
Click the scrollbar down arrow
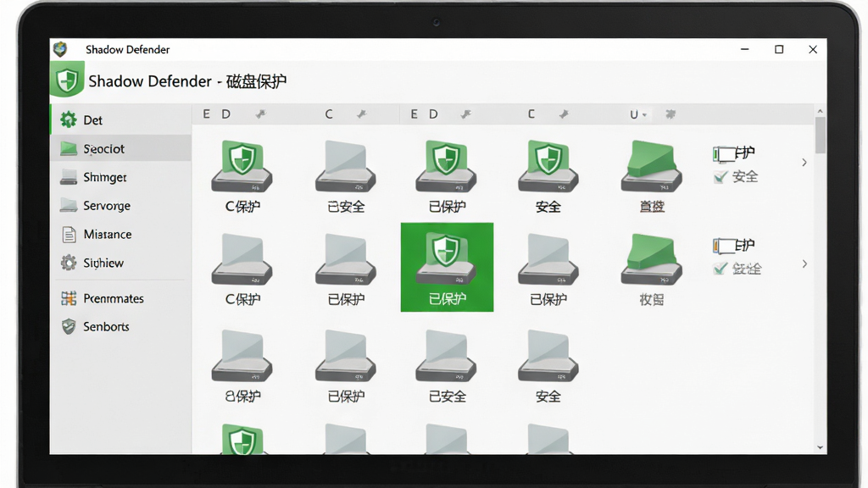coord(820,447)
